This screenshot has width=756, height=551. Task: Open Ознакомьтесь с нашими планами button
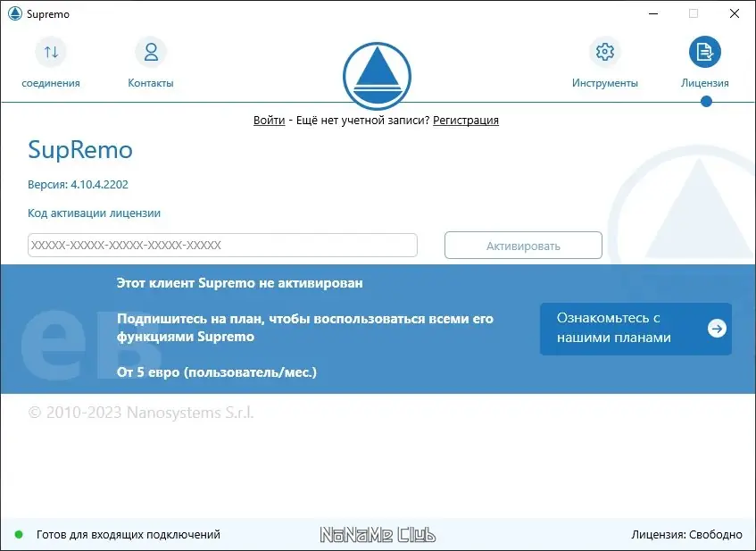point(636,329)
